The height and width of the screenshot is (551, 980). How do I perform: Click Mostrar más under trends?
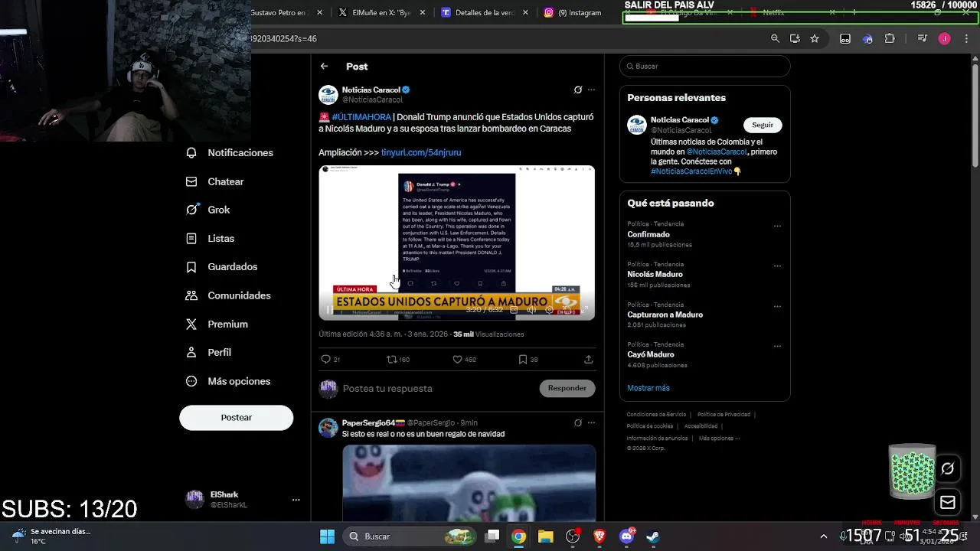click(x=648, y=388)
